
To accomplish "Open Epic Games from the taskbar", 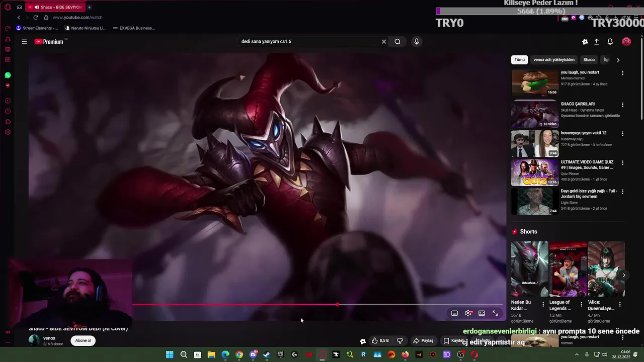I will [x=281, y=354].
